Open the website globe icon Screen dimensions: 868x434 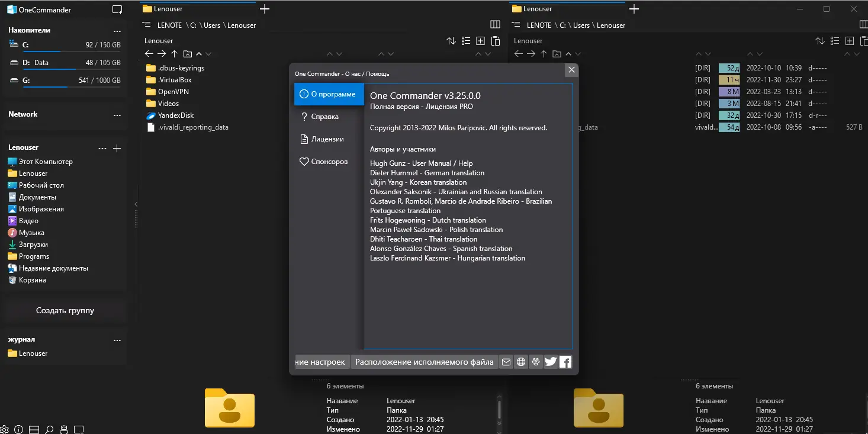point(521,362)
